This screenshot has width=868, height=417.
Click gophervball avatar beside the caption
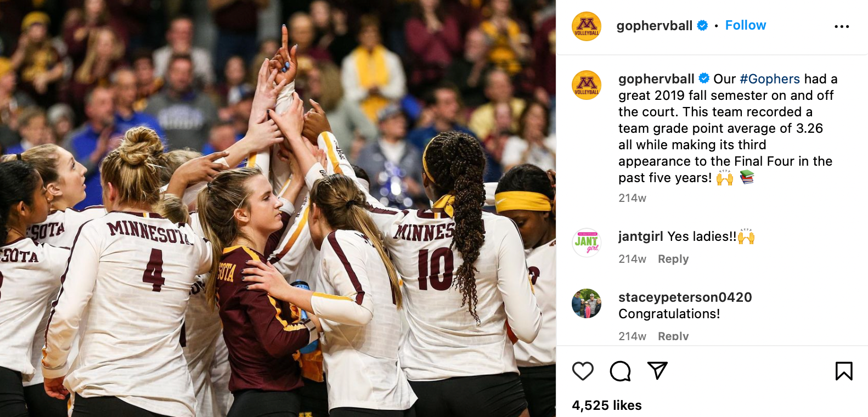587,85
